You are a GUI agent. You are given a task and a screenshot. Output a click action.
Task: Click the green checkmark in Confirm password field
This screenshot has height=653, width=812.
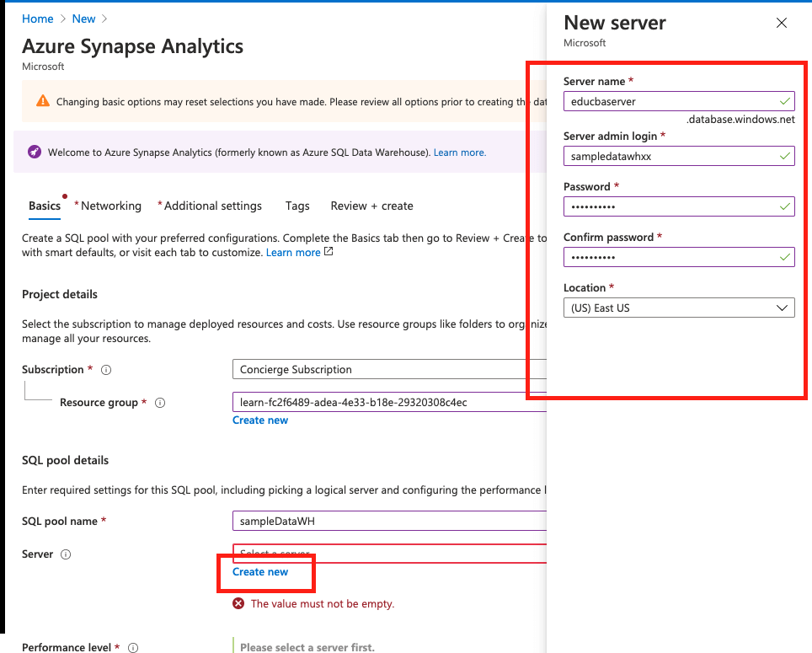(784, 257)
